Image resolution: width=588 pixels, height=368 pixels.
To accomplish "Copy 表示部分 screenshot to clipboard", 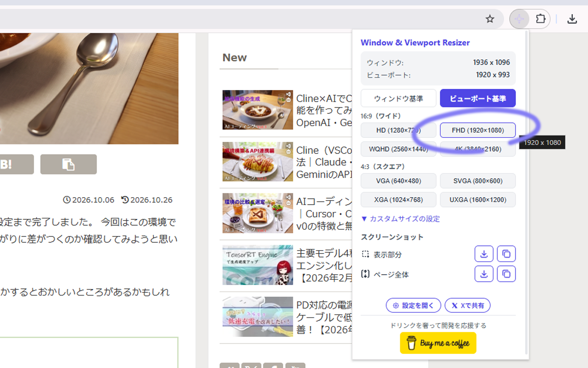I will click(506, 254).
